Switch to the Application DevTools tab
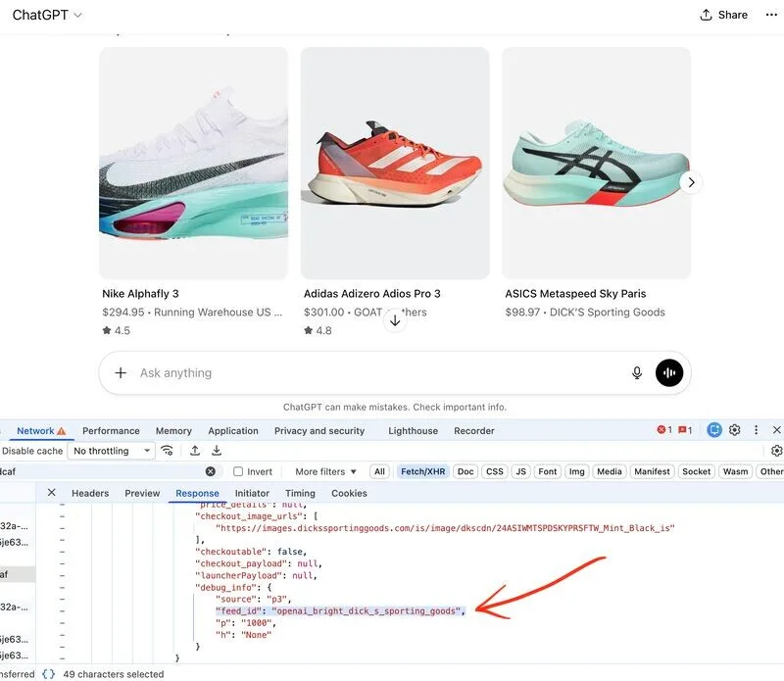784x681 pixels. [233, 430]
